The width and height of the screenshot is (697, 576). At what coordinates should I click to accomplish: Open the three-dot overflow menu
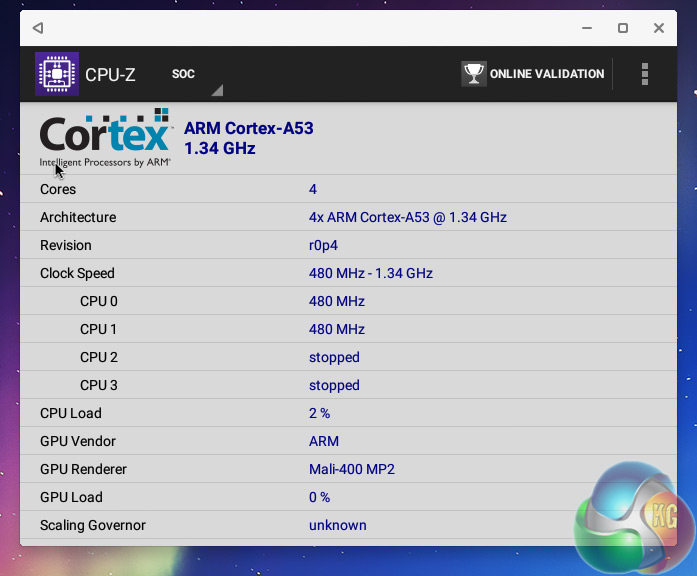(645, 74)
